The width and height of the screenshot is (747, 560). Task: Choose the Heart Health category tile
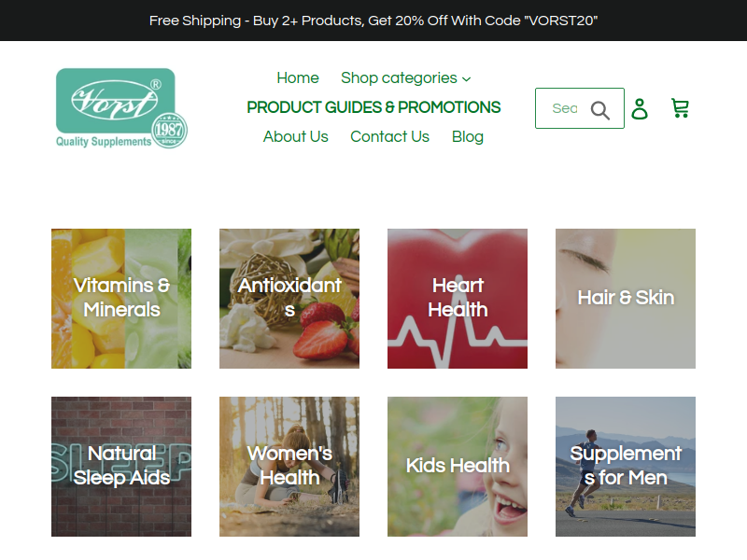(458, 299)
